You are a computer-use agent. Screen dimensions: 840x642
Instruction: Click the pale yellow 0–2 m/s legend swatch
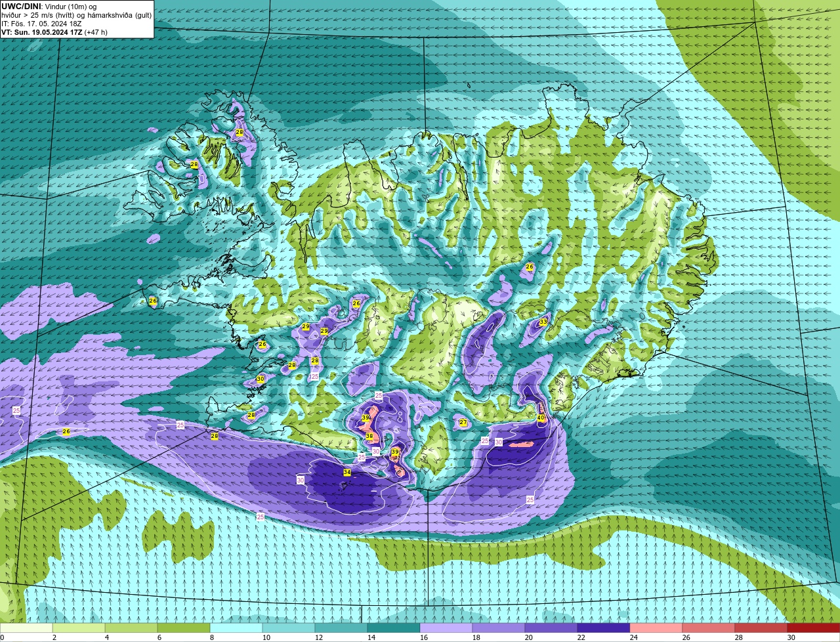pyautogui.click(x=26, y=628)
